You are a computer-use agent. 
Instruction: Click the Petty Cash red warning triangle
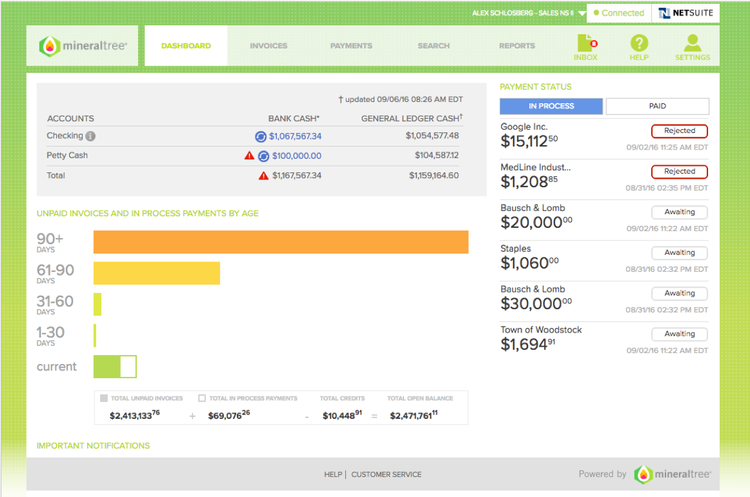click(x=249, y=155)
